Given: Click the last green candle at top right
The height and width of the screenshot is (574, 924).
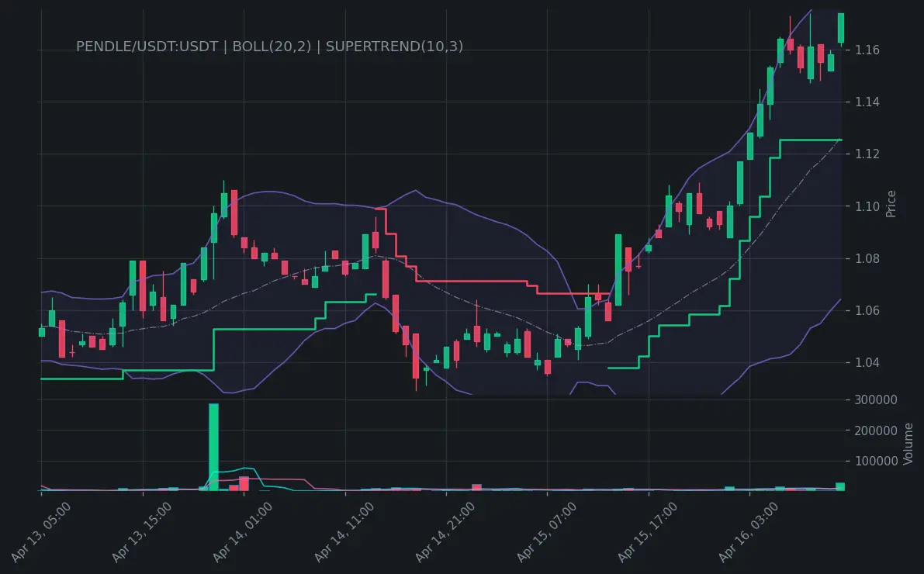Looking at the screenshot, I should point(841,28).
